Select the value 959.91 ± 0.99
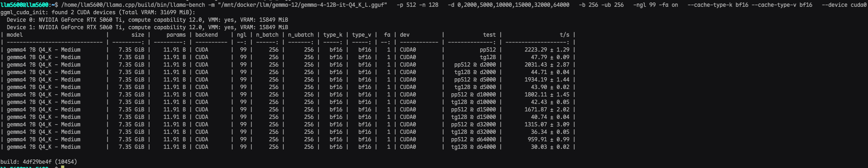The height and width of the screenshot is (168, 868). (x=548, y=140)
